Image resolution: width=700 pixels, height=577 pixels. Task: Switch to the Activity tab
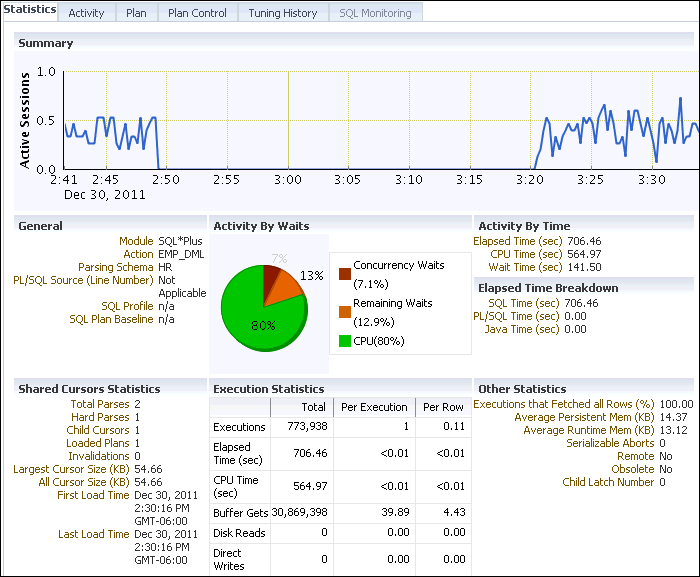[86, 13]
